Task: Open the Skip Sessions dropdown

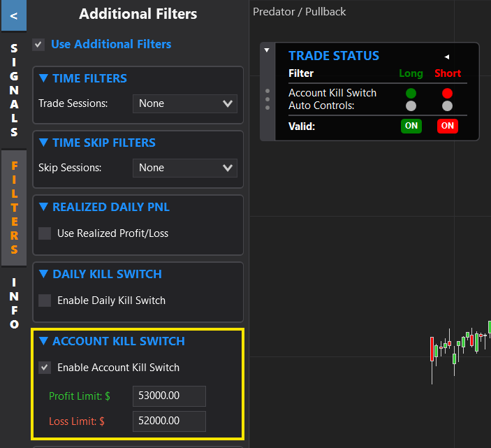Action: click(184, 168)
